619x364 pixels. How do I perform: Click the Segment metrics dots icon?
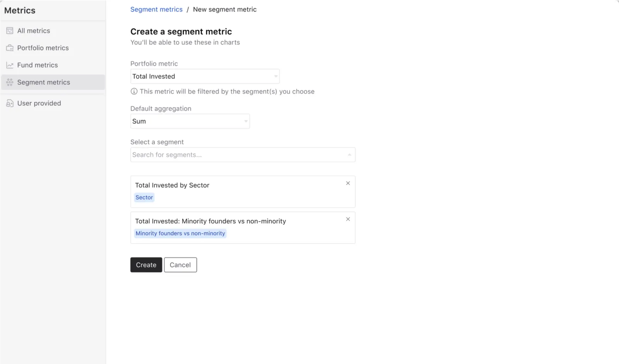tap(10, 82)
